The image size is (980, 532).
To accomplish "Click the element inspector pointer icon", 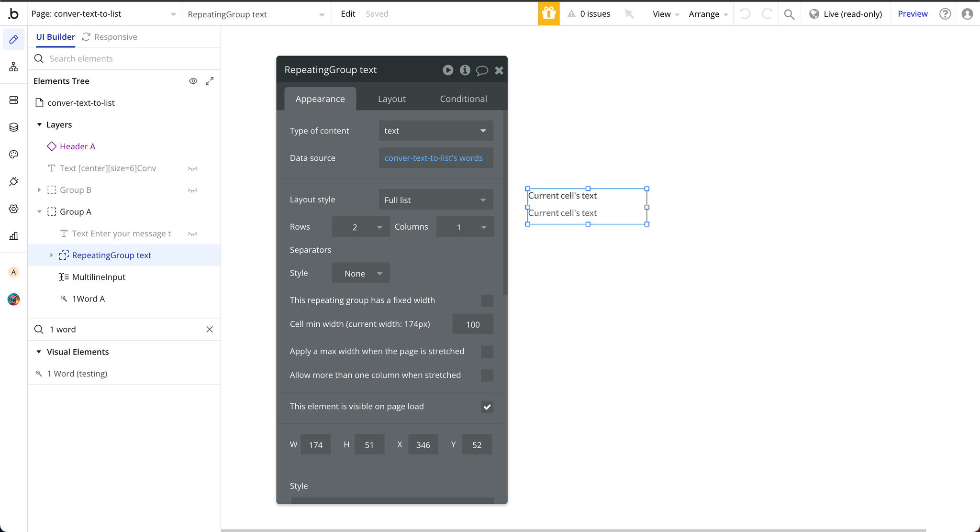I will (629, 14).
